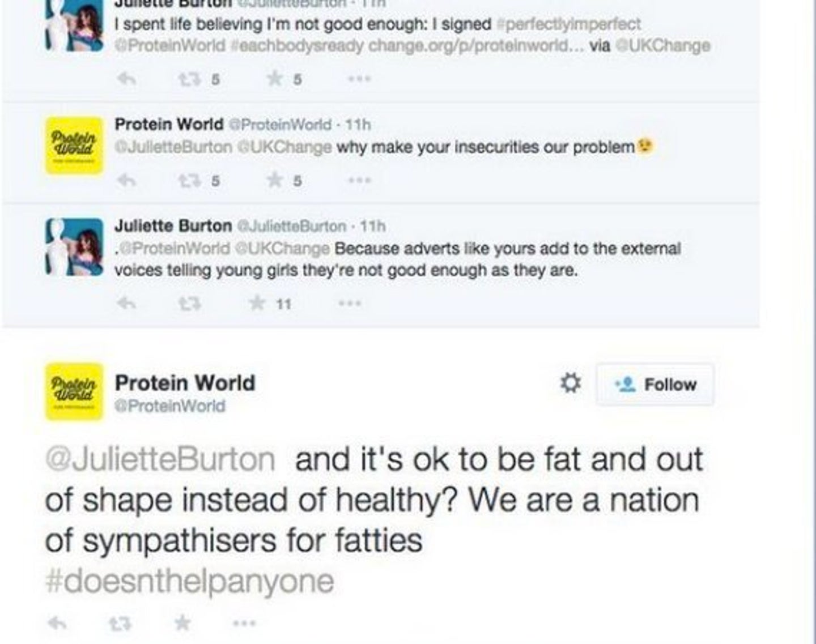Image resolution: width=816 pixels, height=644 pixels.
Task: Open more options on insecurities tweet
Action: point(359,181)
